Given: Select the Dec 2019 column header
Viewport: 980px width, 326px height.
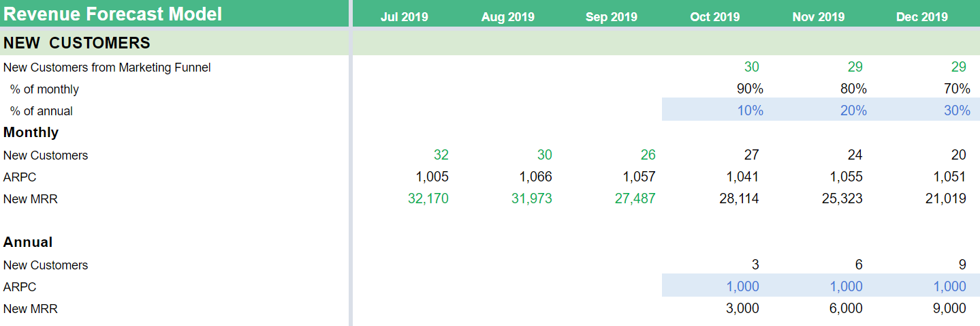Looking at the screenshot, I should (x=921, y=17).
